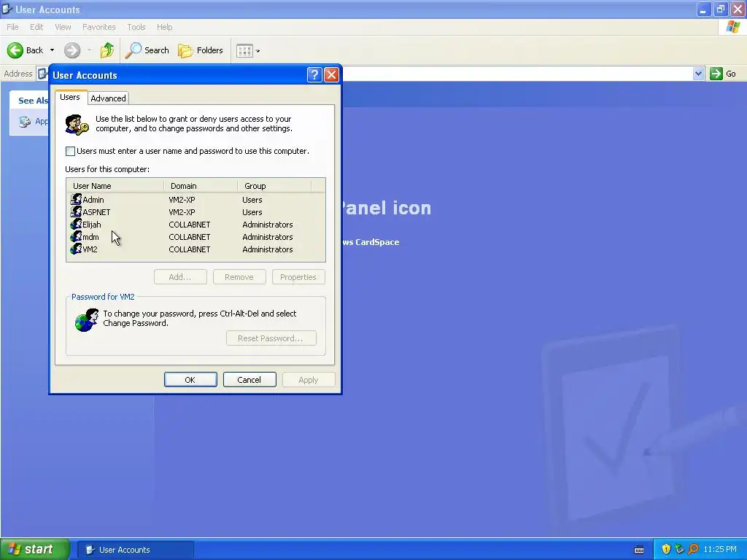The image size is (747, 560).
Task: Open the Favorites menu
Action: [99, 27]
